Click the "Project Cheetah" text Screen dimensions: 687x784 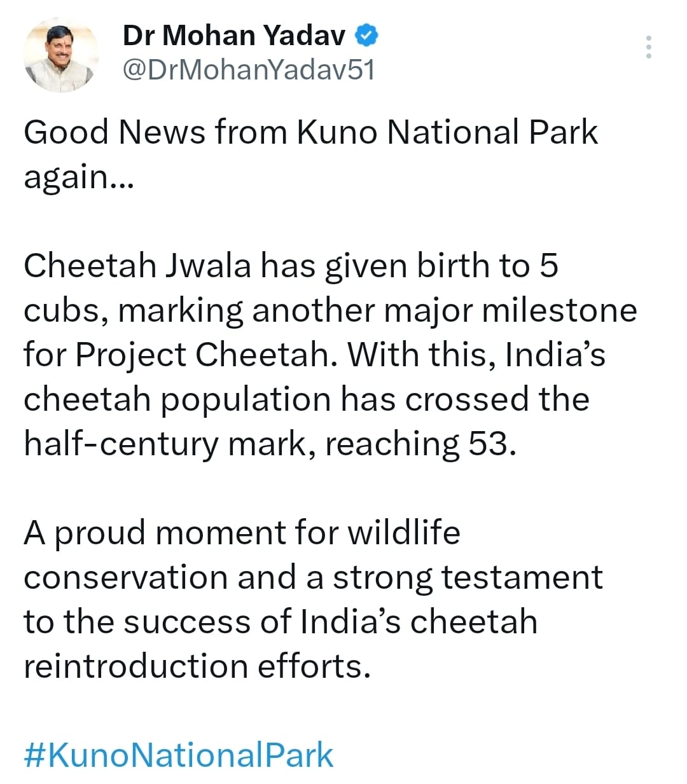[x=204, y=355]
